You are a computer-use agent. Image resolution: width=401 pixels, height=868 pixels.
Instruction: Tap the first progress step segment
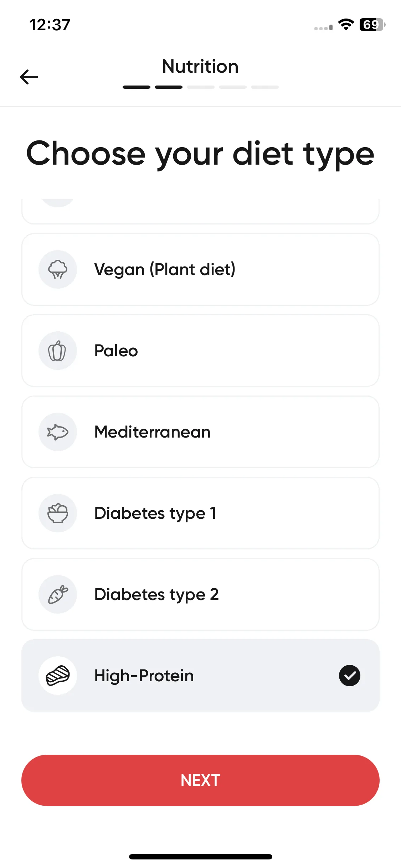137,87
